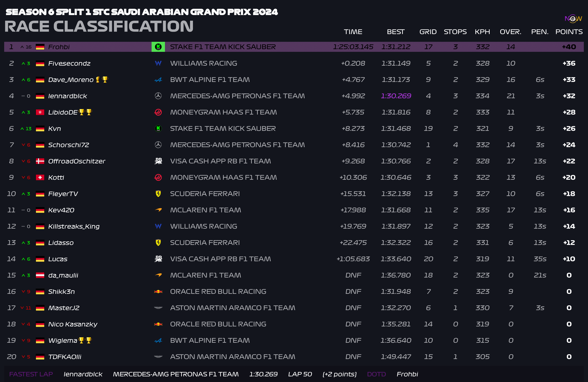Click the McLaren logo in da_maulii's row
The width and height of the screenshot is (588, 382).
click(x=158, y=275)
